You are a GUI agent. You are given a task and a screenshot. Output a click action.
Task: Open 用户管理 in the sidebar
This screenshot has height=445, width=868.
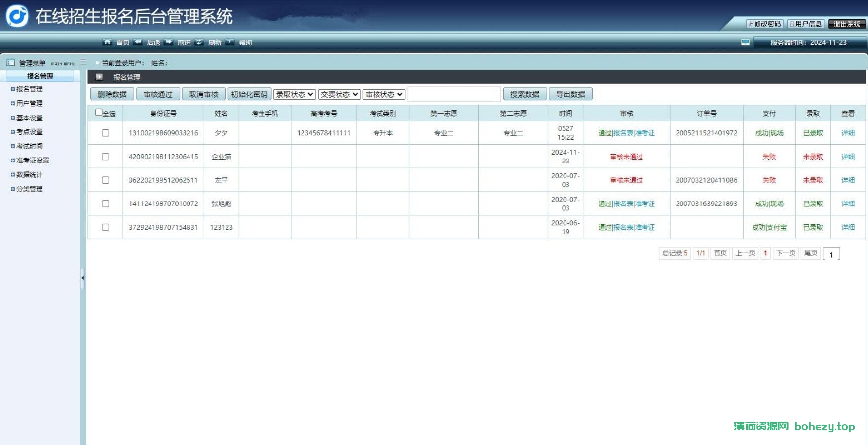[x=30, y=103]
